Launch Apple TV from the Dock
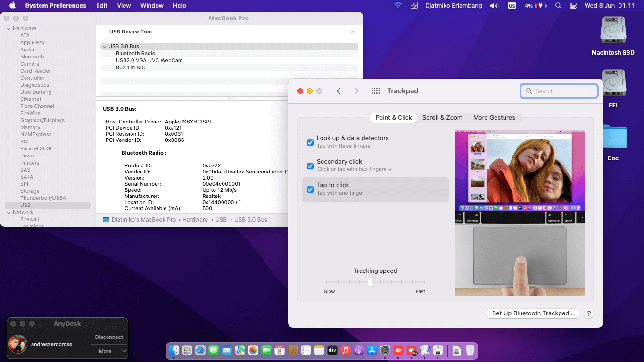 (332, 350)
